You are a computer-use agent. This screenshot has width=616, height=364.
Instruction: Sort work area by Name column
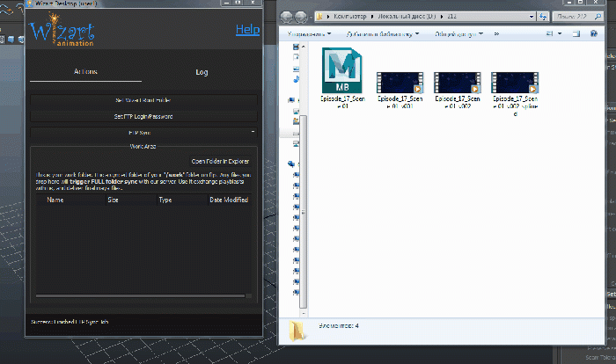point(71,200)
